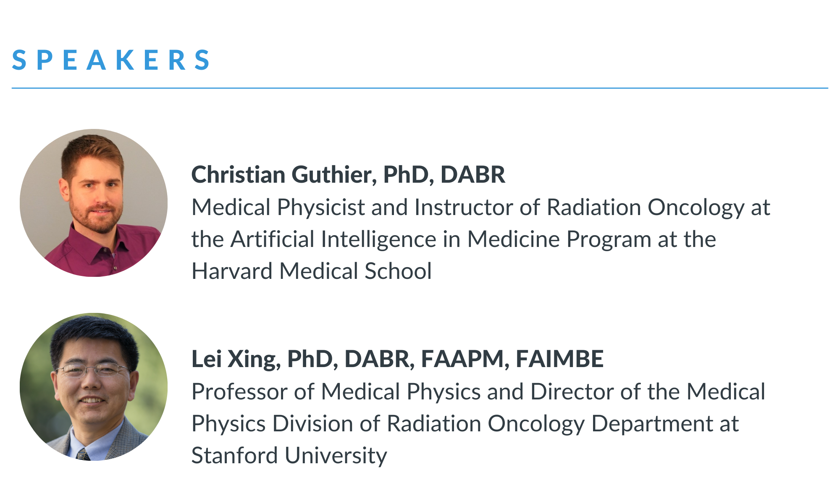Click the 'Stanford University' text
840x504 pixels.
(x=289, y=455)
